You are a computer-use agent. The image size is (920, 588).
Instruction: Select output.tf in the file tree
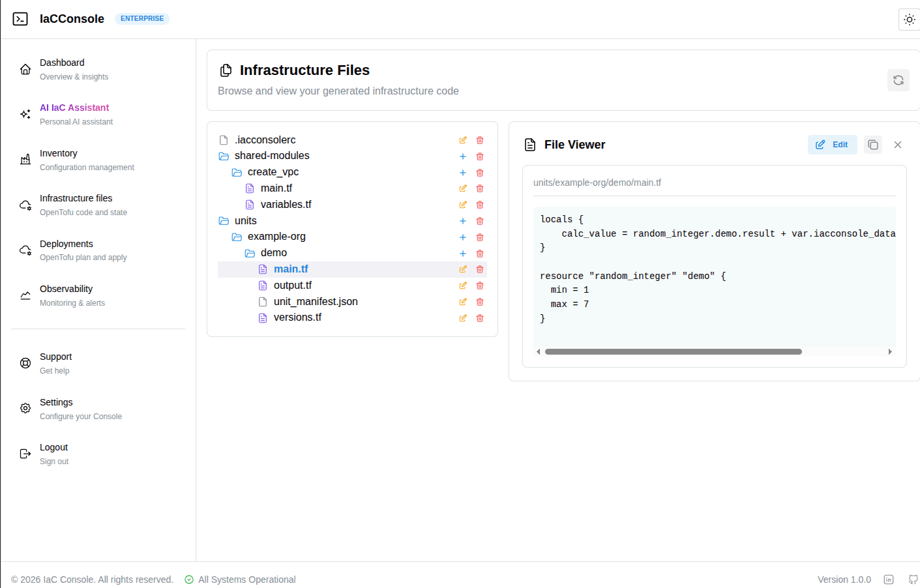tap(293, 285)
